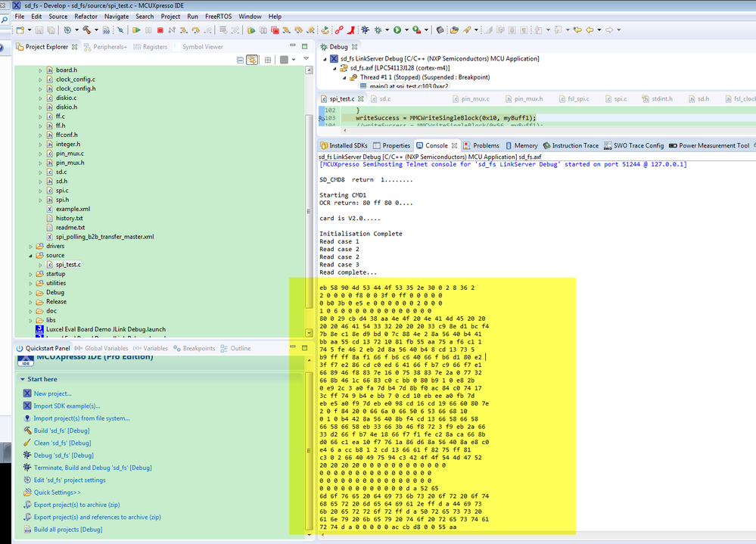Expand the startup folder

click(30, 274)
